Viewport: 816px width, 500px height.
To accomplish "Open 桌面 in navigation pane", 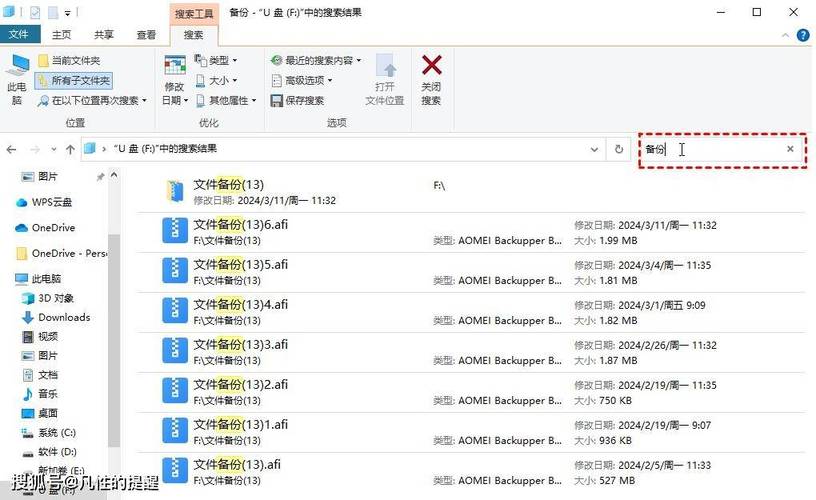I will pos(40,413).
